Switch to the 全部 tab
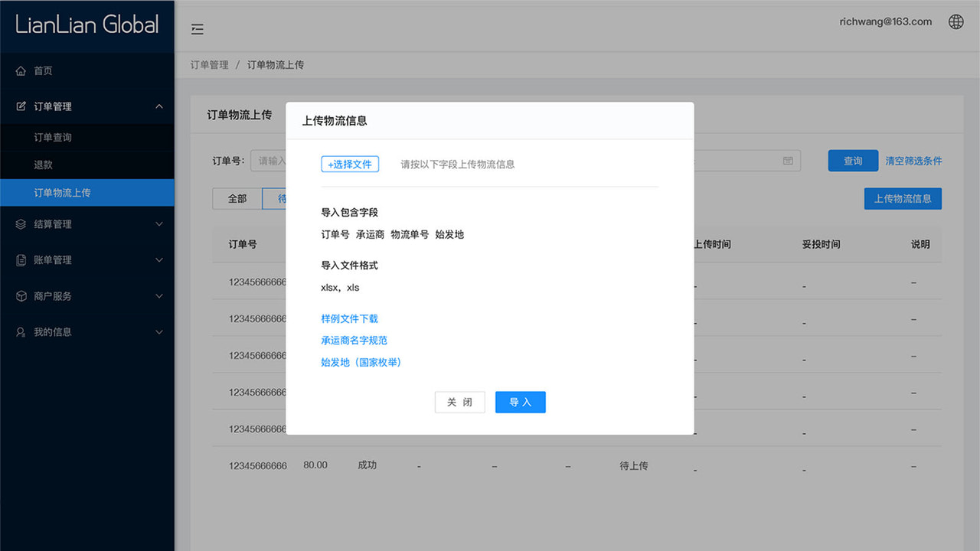 (x=237, y=198)
